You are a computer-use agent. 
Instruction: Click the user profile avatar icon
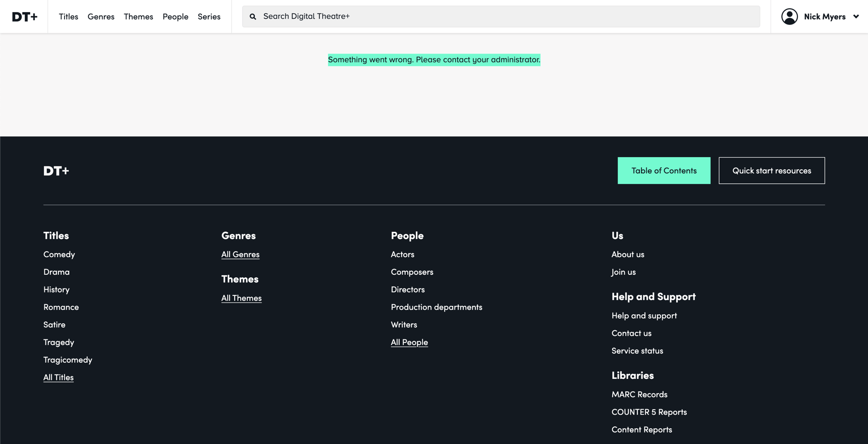pyautogui.click(x=789, y=17)
